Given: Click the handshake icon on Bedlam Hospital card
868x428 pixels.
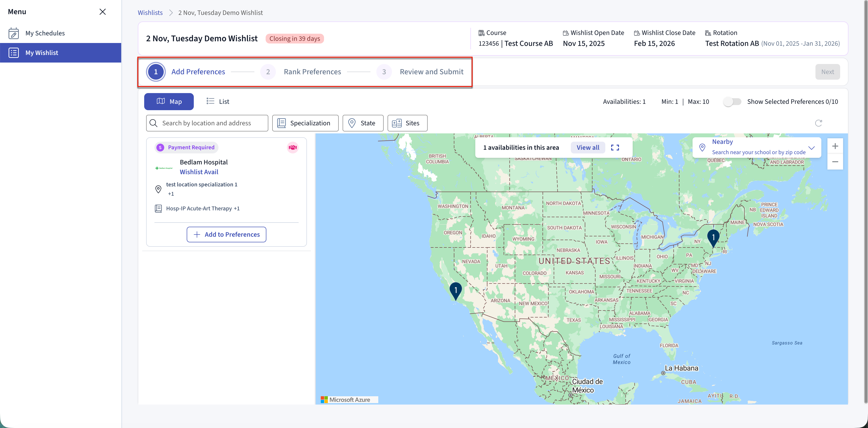Looking at the screenshot, I should (x=293, y=148).
